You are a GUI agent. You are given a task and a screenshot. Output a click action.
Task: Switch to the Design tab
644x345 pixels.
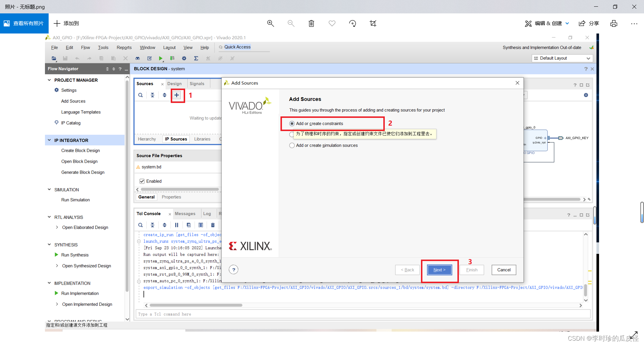point(174,84)
